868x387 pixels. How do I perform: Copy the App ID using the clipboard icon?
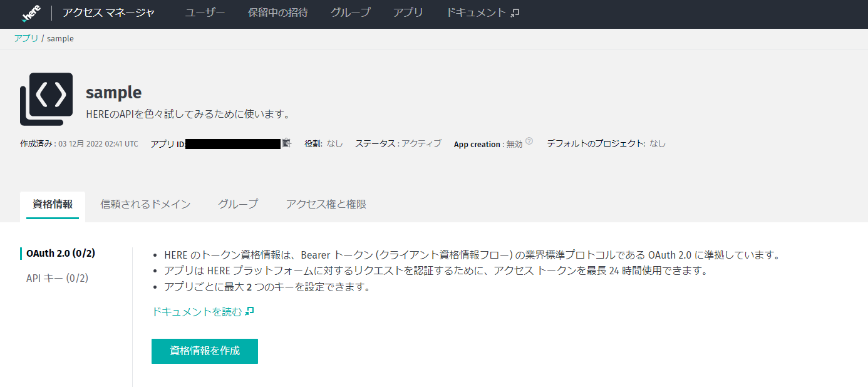coord(286,143)
